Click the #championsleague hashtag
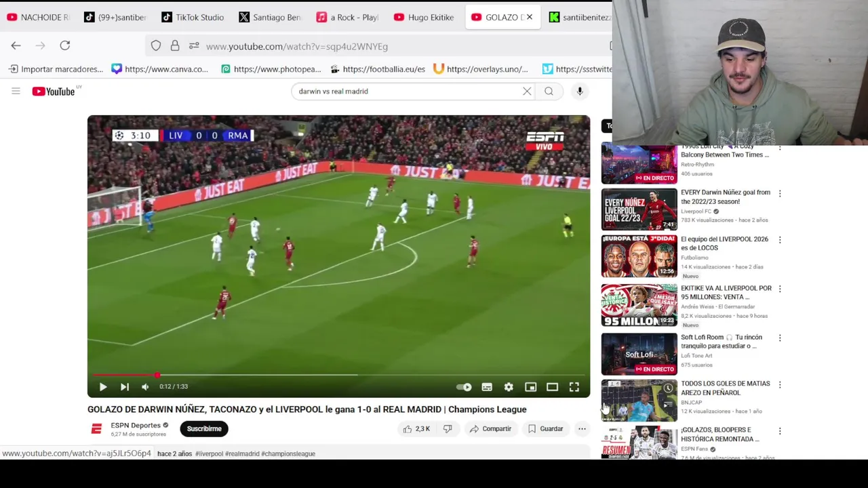This screenshot has height=488, width=868. (288, 453)
